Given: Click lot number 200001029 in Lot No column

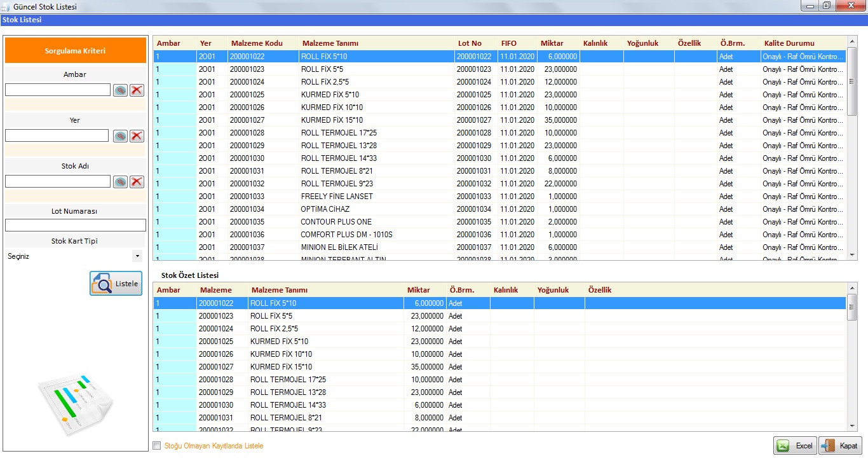Looking at the screenshot, I should click(474, 146).
